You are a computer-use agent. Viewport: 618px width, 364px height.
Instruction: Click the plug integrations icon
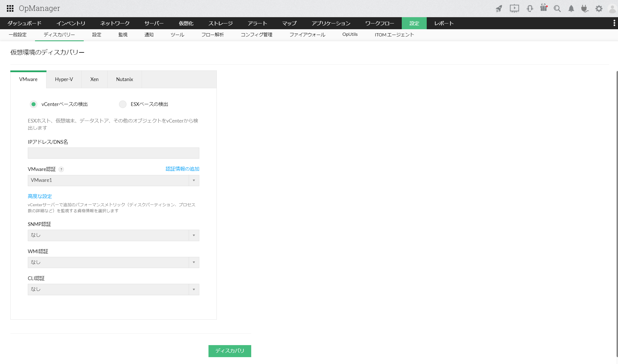(x=584, y=9)
